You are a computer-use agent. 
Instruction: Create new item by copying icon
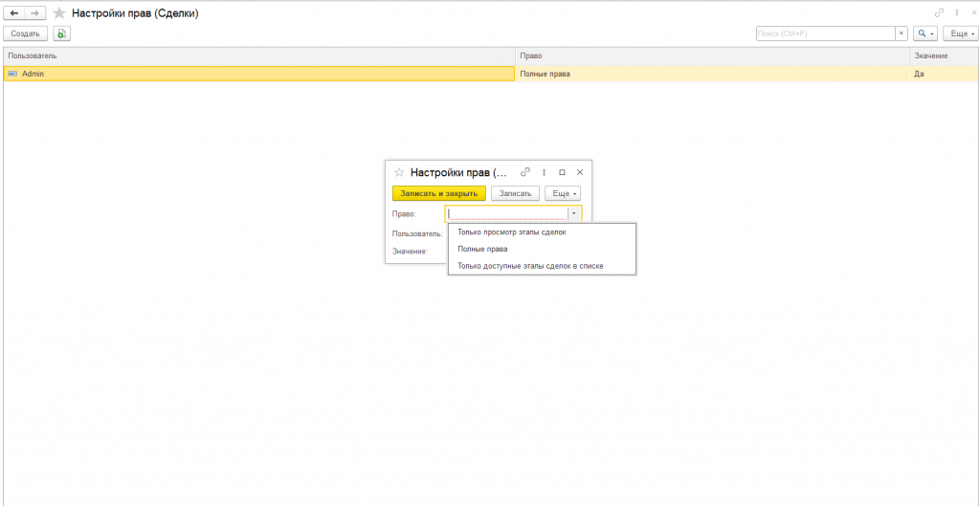[62, 33]
